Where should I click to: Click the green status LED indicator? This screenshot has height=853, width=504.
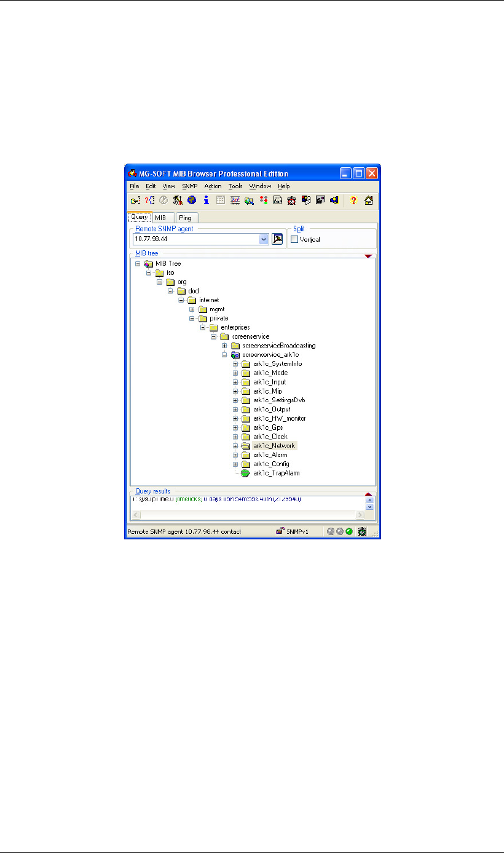(348, 532)
